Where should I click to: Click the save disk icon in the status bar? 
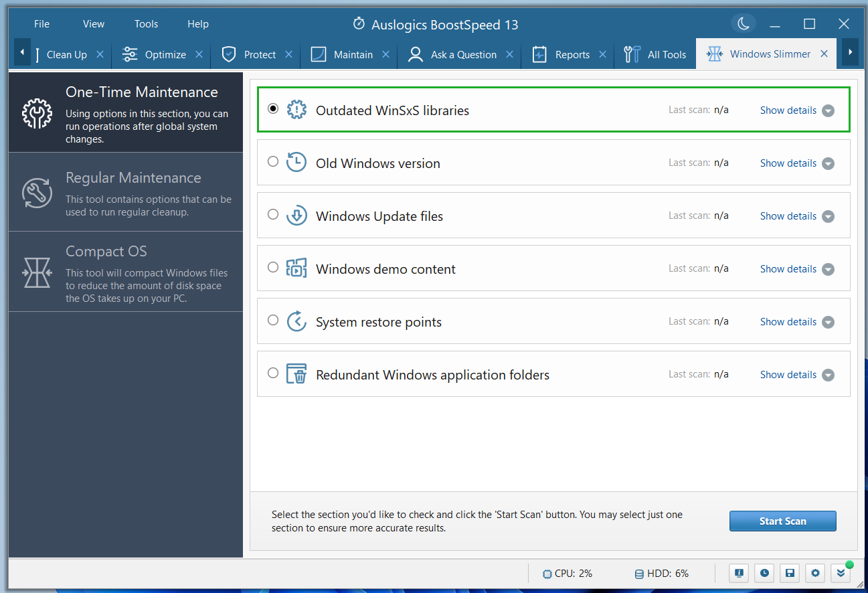point(790,573)
